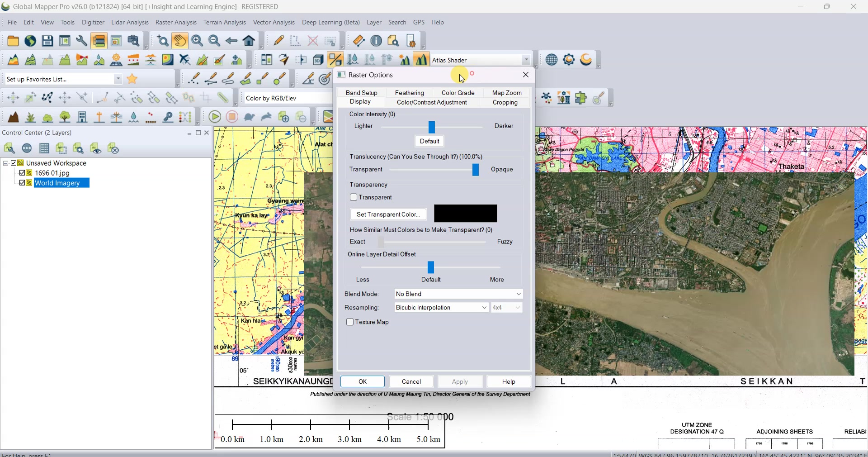Collapse the Unsaved Workspace tree node
The width and height of the screenshot is (868, 457).
5,163
